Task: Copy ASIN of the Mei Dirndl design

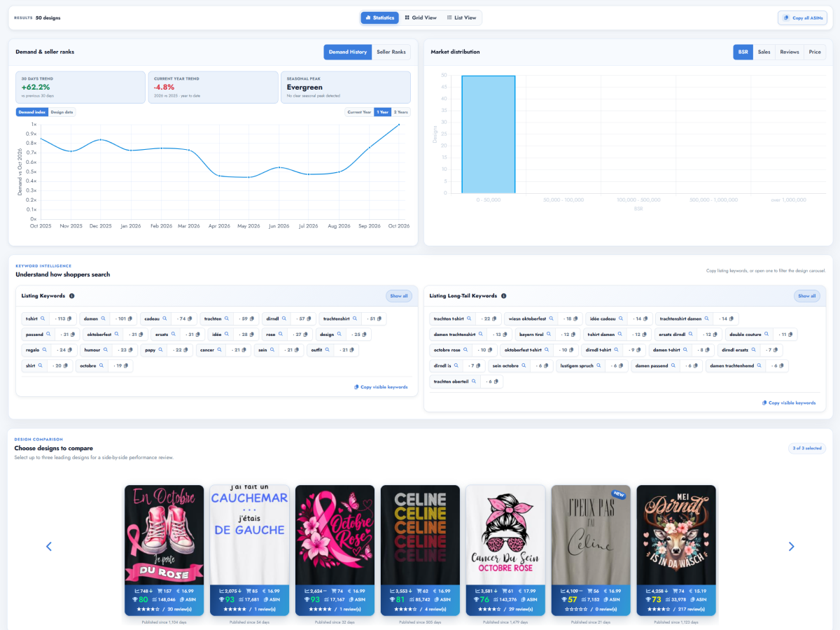Action: [x=698, y=599]
